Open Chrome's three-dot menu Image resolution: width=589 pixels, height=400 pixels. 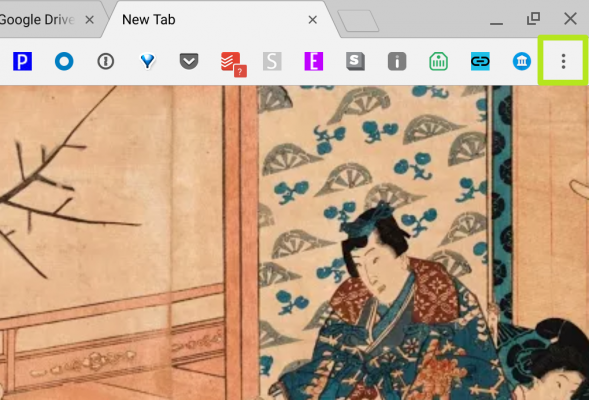(563, 61)
